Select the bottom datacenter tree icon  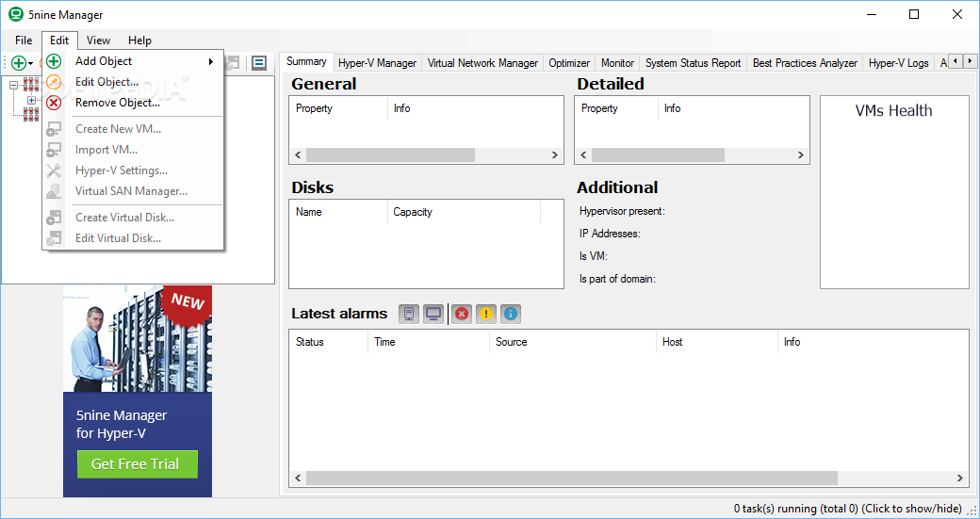point(31,114)
